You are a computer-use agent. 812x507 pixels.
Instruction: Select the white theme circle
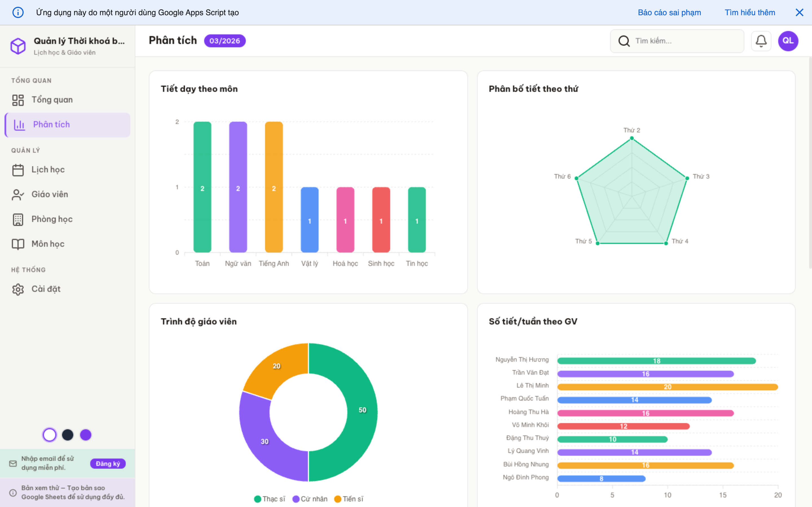(50, 435)
